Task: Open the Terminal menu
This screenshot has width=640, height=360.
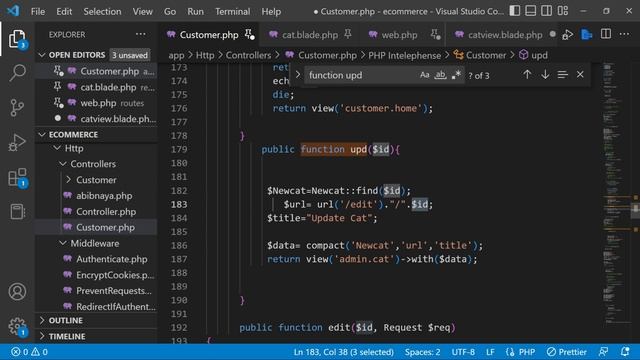Action: tap(233, 11)
